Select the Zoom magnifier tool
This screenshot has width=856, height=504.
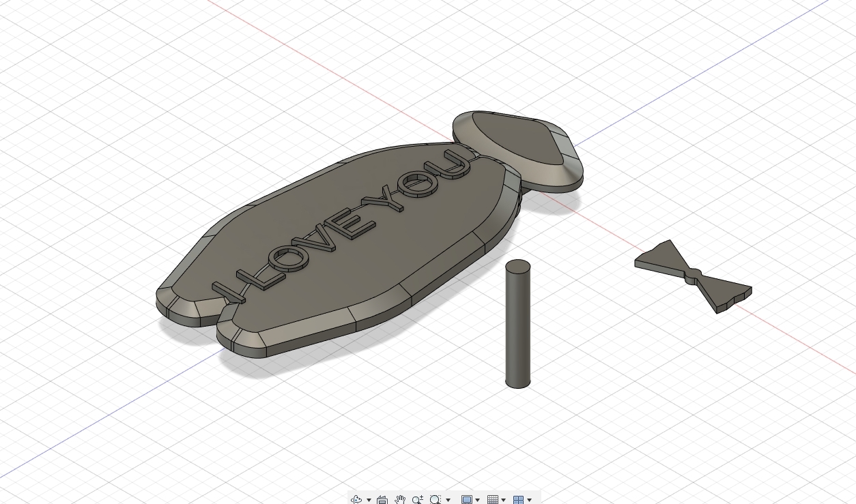(x=418, y=500)
